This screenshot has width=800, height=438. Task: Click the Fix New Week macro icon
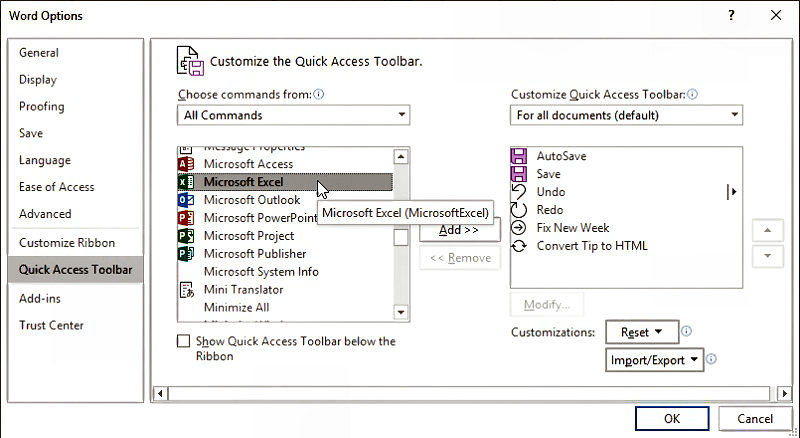(519, 228)
